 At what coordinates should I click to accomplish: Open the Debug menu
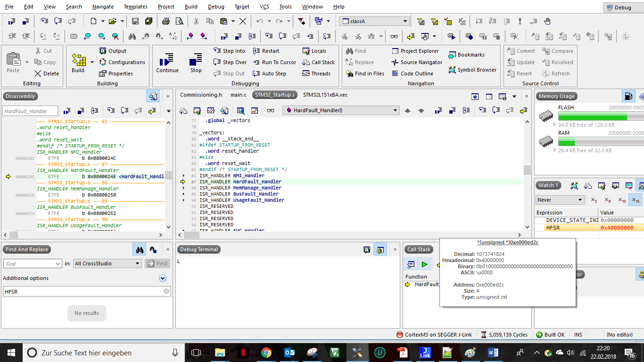coord(216,7)
